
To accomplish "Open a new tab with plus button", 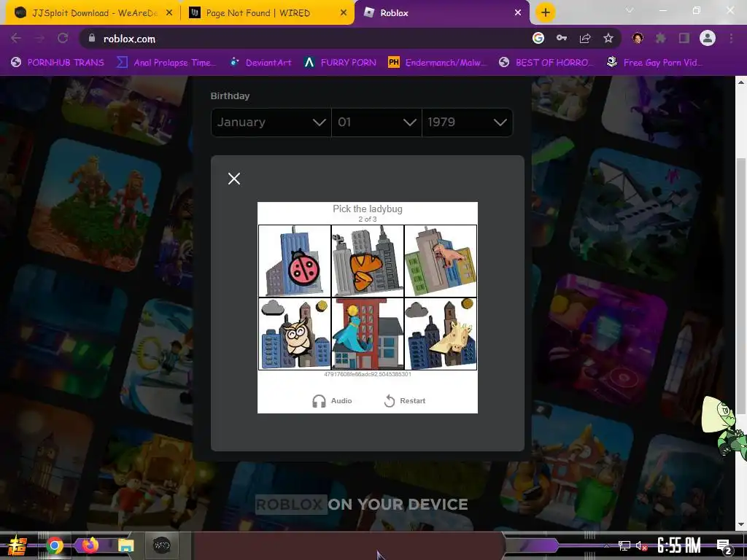I will click(x=546, y=13).
